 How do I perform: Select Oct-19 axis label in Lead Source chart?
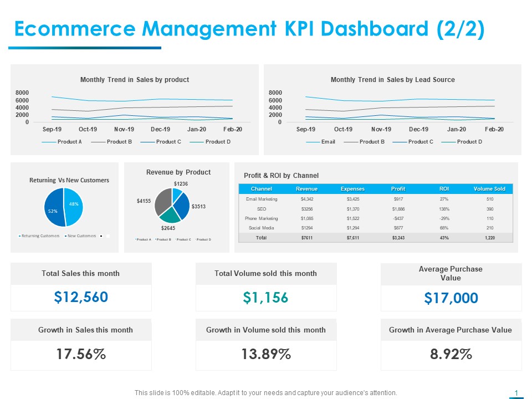(344, 129)
